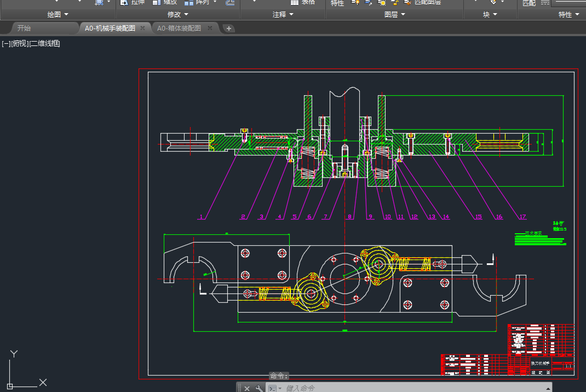Close the command line with X icon

(x=247, y=388)
